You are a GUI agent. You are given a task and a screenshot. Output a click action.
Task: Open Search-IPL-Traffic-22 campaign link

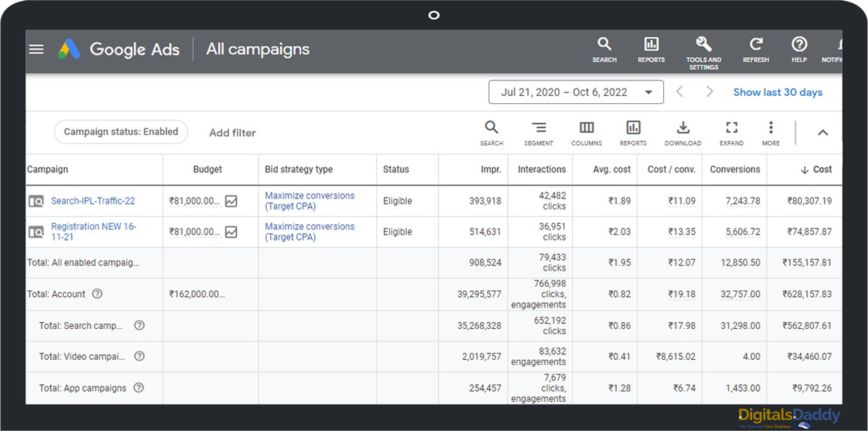click(93, 201)
